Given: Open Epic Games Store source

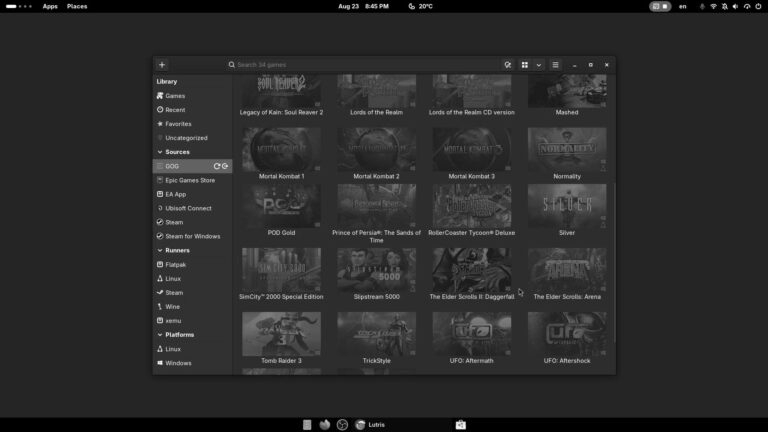Looking at the screenshot, I should [192, 180].
